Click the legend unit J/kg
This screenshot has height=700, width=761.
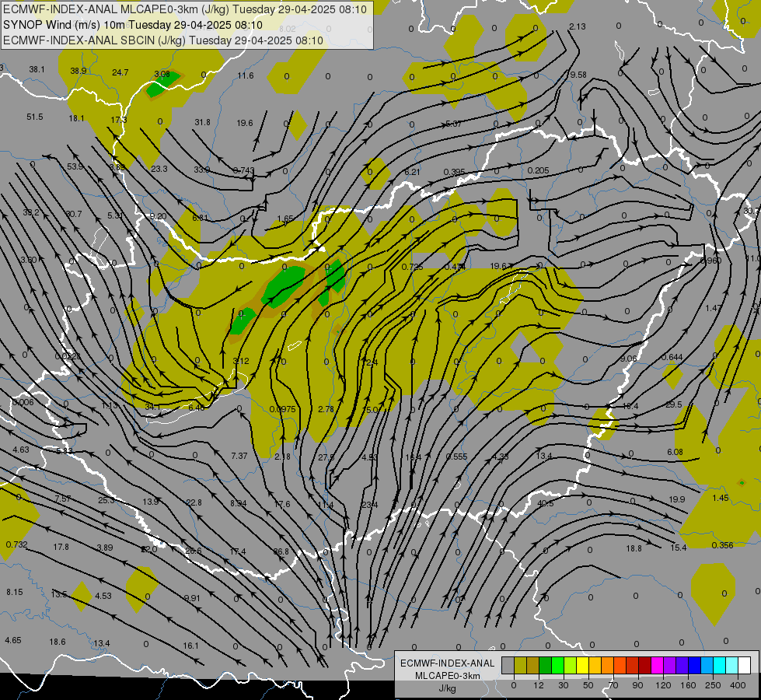click(448, 688)
